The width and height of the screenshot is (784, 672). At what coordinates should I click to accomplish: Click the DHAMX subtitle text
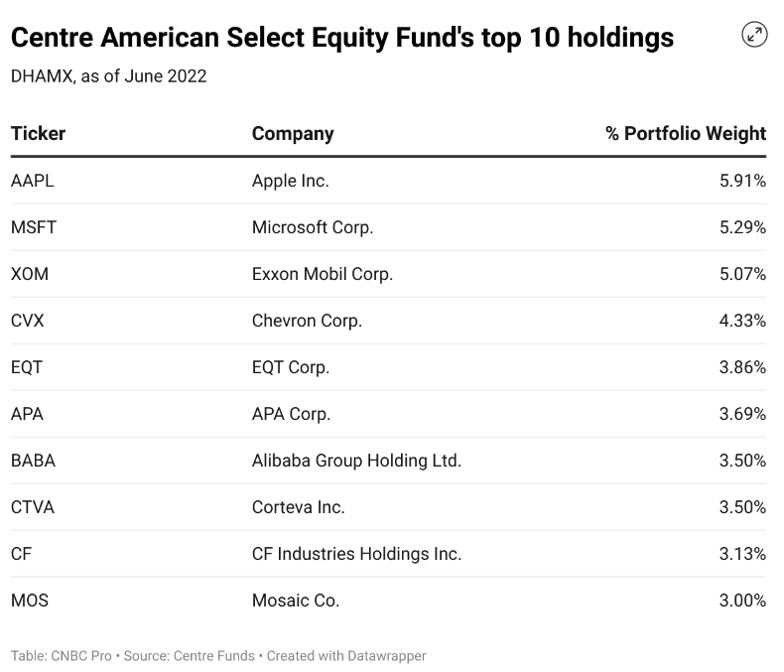(x=108, y=76)
